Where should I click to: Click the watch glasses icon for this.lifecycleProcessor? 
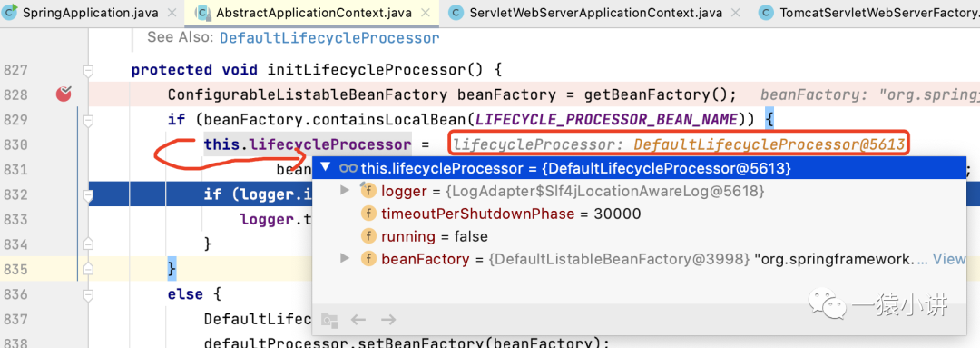point(348,168)
